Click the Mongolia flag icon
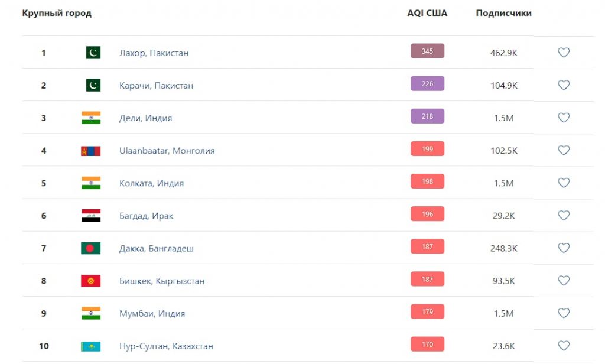The width and height of the screenshot is (605, 364). point(90,151)
